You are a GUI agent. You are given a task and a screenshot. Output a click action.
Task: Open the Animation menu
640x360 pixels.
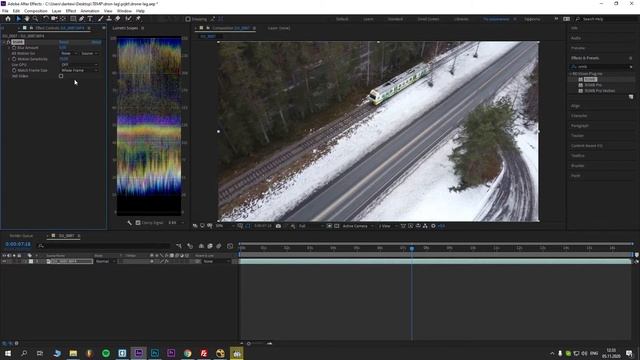coord(90,11)
